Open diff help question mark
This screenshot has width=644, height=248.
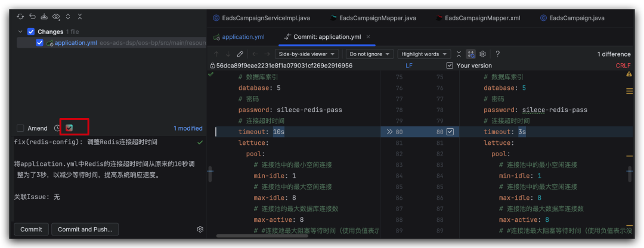coord(498,54)
